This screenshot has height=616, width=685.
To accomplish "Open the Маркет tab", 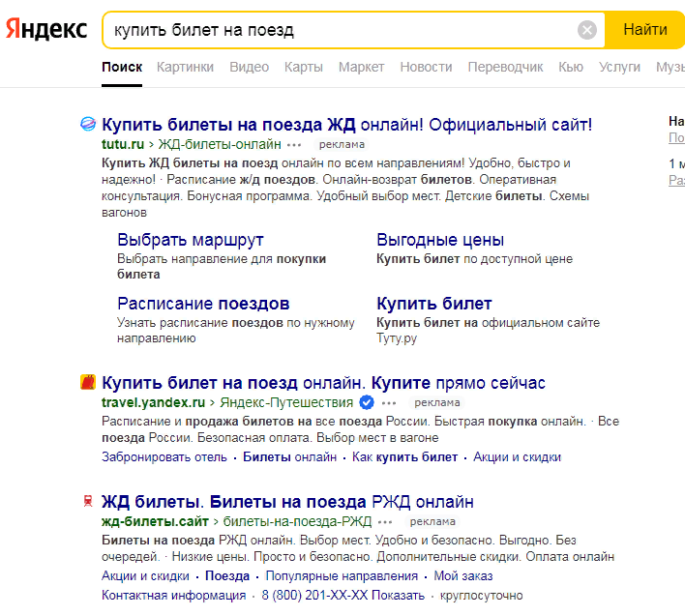I will 361,67.
